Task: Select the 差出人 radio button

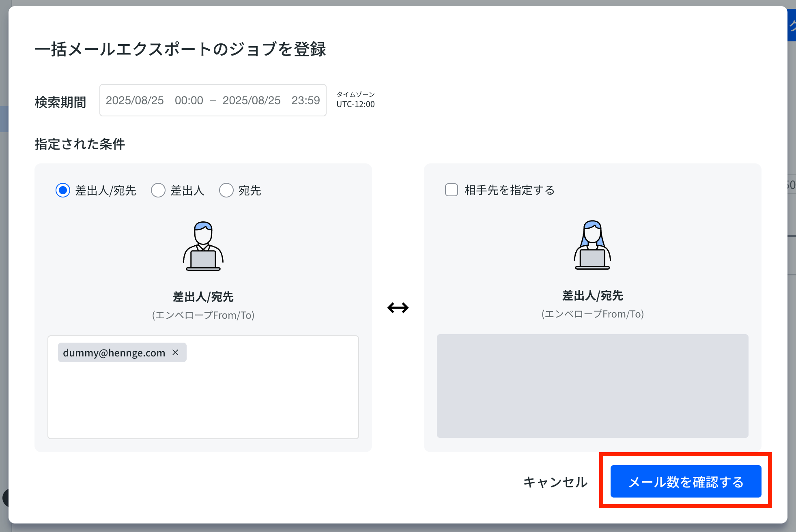Action: [158, 190]
